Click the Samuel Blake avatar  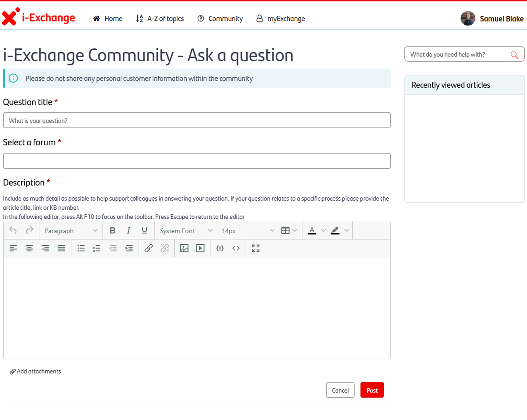pos(468,18)
